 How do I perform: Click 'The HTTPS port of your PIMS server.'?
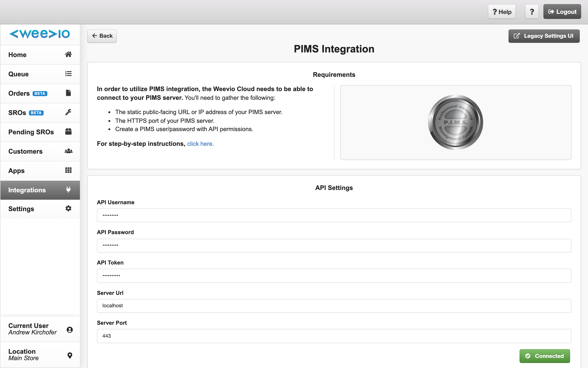(165, 121)
